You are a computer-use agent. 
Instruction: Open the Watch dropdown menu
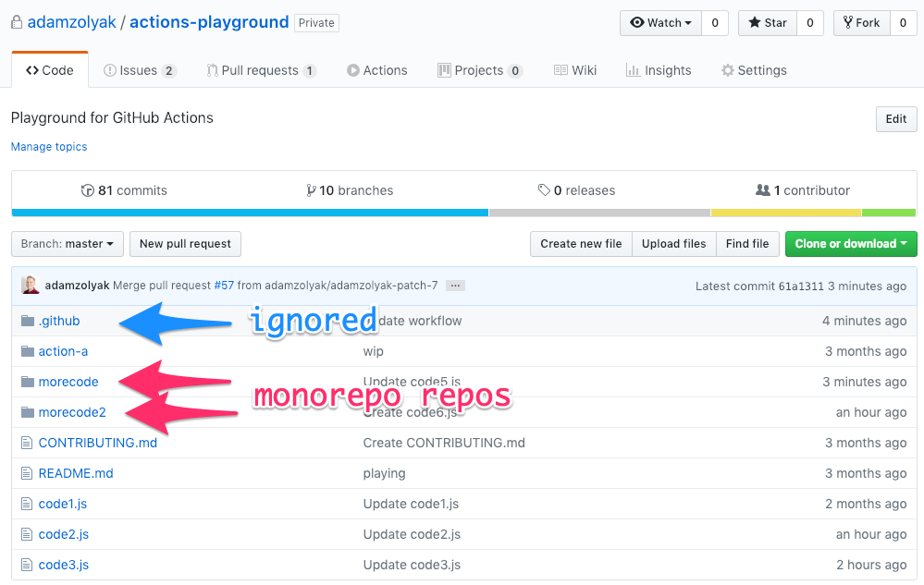pos(660,23)
